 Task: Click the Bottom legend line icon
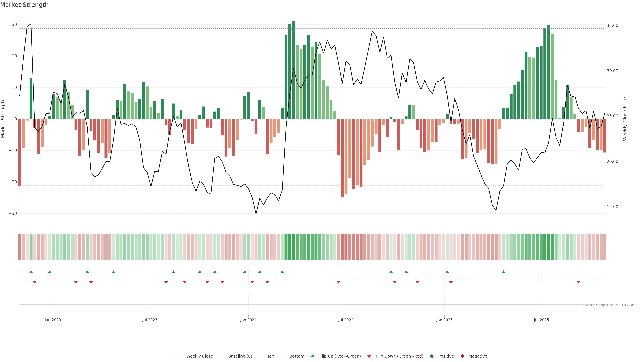click(x=282, y=356)
